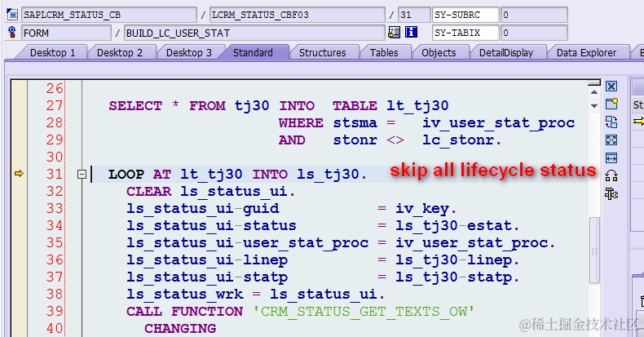Click 'ls_status_wrk' on line 38
The width and height of the screenshot is (644, 337).
(x=185, y=295)
